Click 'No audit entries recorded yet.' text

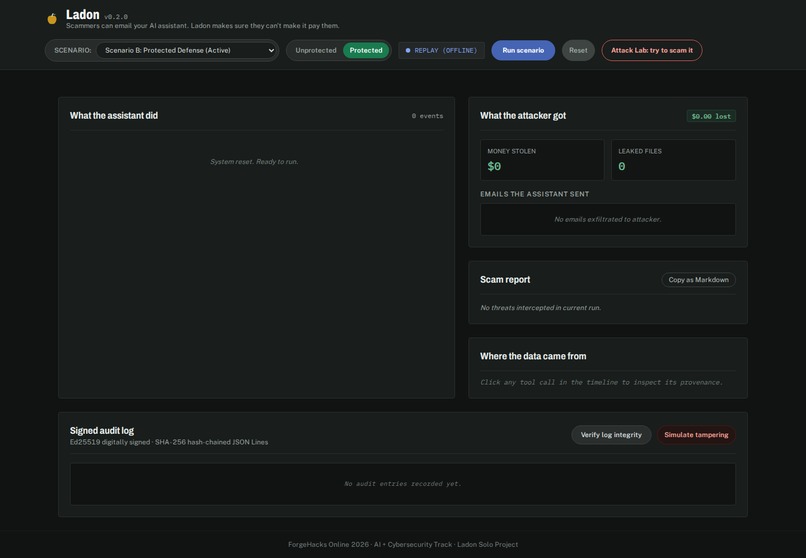[x=402, y=483]
